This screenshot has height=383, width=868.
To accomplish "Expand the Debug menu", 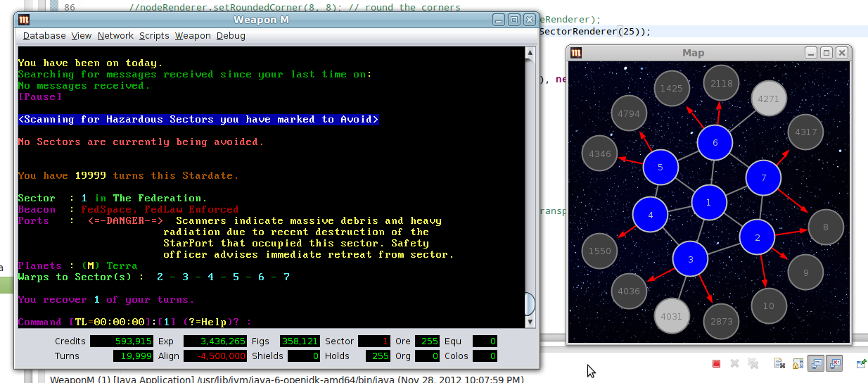I will (x=231, y=36).
